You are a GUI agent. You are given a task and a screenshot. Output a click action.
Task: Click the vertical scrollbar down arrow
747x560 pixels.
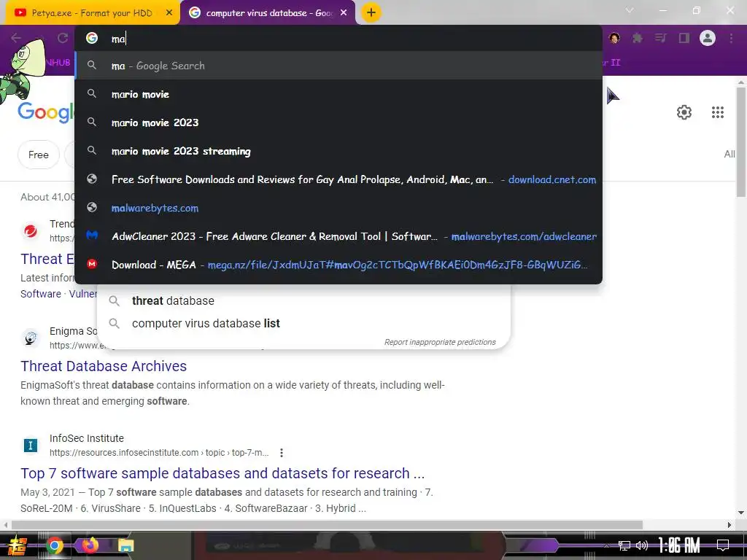[x=741, y=513]
